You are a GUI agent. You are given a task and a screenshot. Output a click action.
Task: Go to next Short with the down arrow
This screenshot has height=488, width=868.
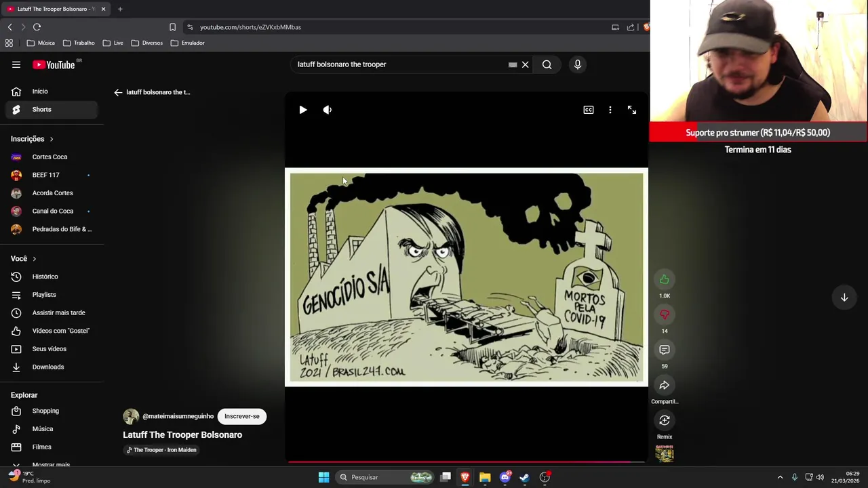click(844, 298)
